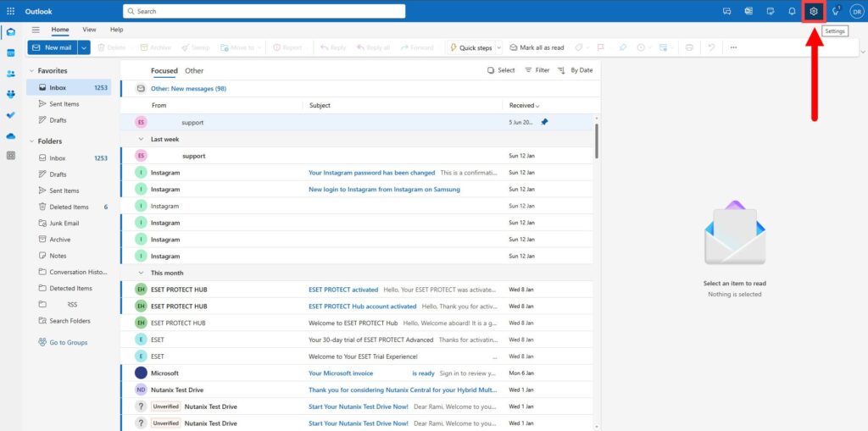
Task: Click the message list vertical scrollbar
Action: coord(596,141)
